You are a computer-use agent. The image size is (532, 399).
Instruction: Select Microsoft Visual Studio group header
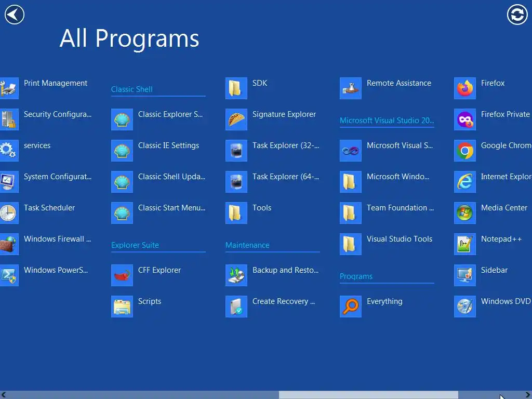(x=387, y=121)
